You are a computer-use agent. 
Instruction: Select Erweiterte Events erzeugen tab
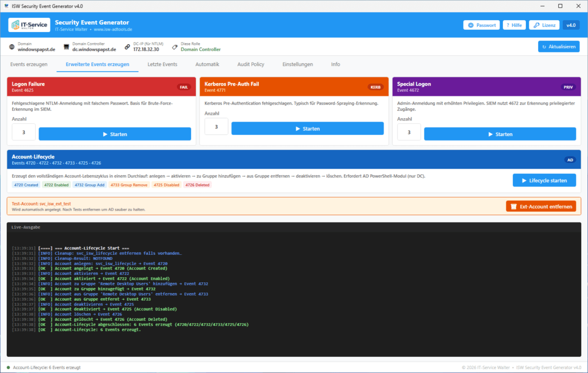tap(98, 64)
